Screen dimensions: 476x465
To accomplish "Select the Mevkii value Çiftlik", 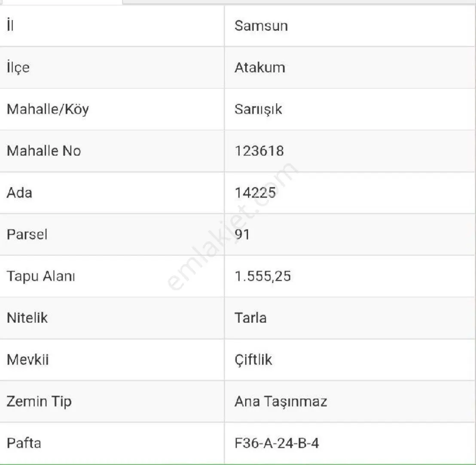I will [x=253, y=360].
